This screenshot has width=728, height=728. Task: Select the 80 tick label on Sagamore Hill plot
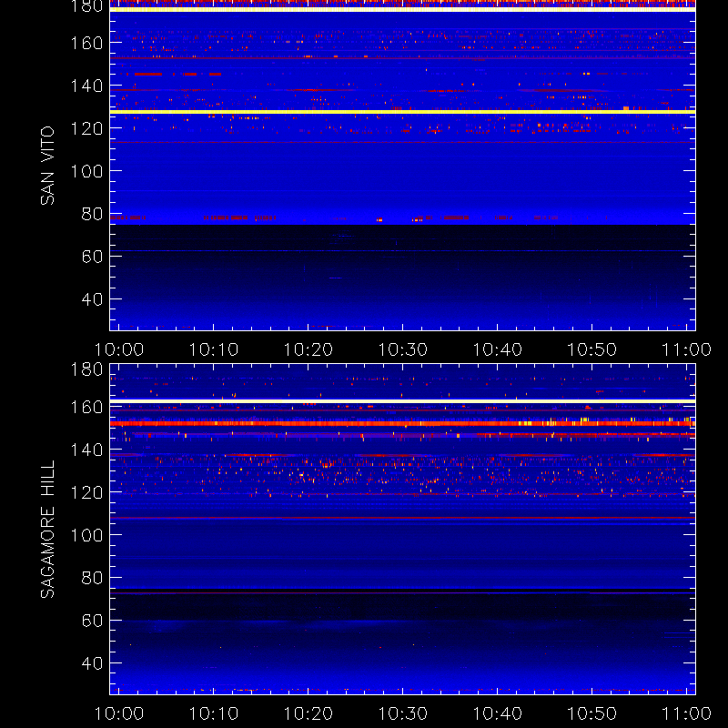pyautogui.click(x=92, y=578)
